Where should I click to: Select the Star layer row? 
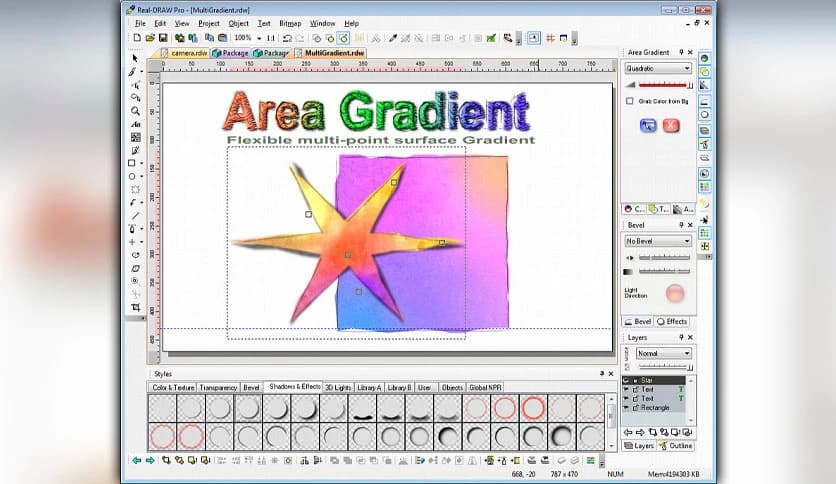coord(654,380)
